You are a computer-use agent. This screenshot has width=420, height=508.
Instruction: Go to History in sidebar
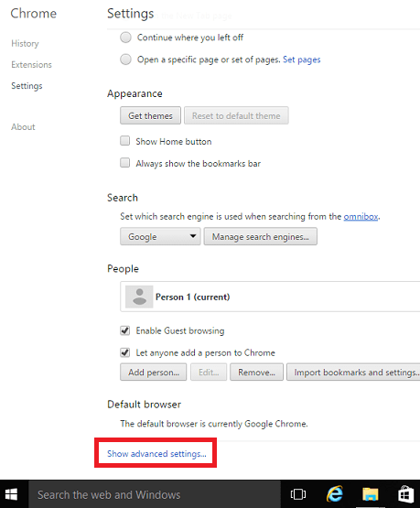coord(25,43)
